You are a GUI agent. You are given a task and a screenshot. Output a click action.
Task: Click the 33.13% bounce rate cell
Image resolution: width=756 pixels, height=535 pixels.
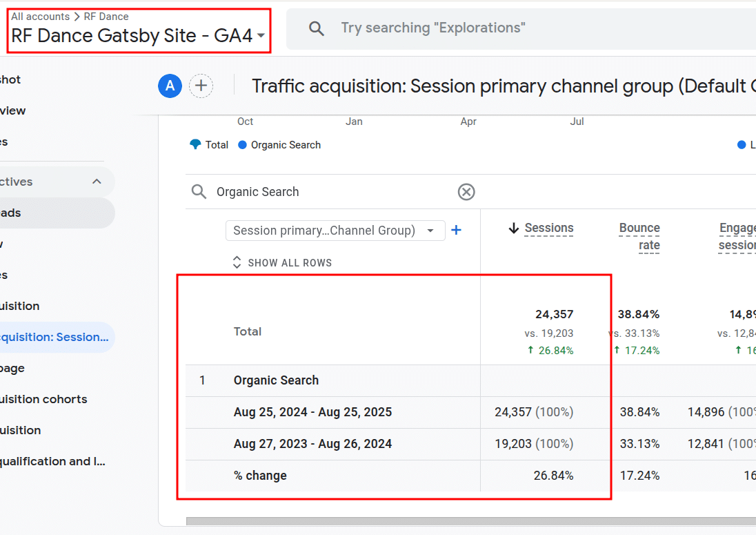tap(640, 444)
